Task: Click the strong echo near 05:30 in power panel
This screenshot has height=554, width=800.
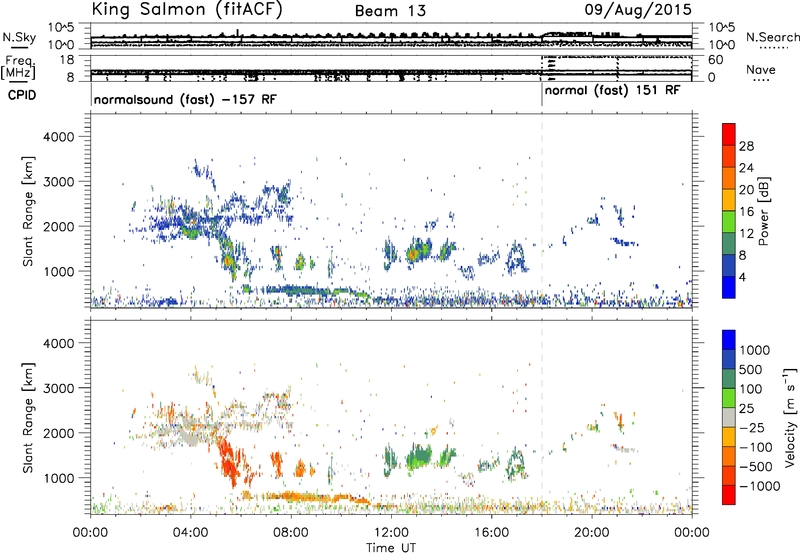Action: (x=228, y=260)
